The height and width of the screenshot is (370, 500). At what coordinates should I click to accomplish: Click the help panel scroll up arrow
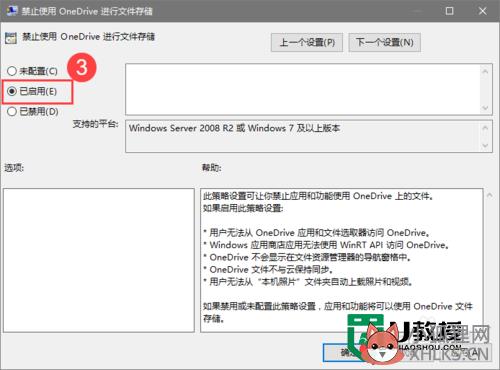pyautogui.click(x=489, y=195)
